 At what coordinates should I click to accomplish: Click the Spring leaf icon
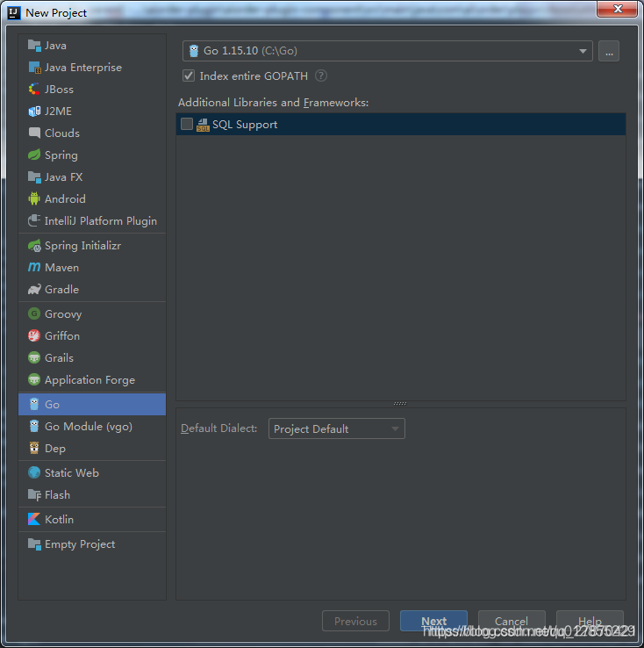point(34,155)
